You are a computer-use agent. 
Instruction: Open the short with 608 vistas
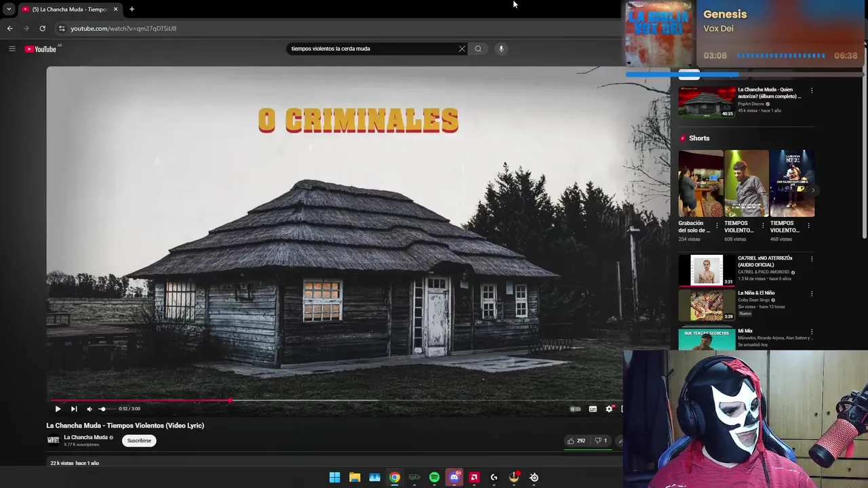tap(746, 184)
